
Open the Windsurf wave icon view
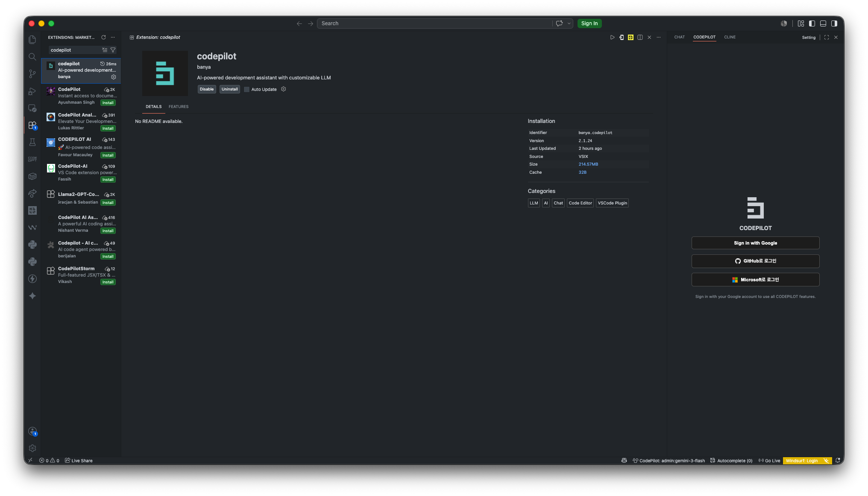tap(32, 228)
